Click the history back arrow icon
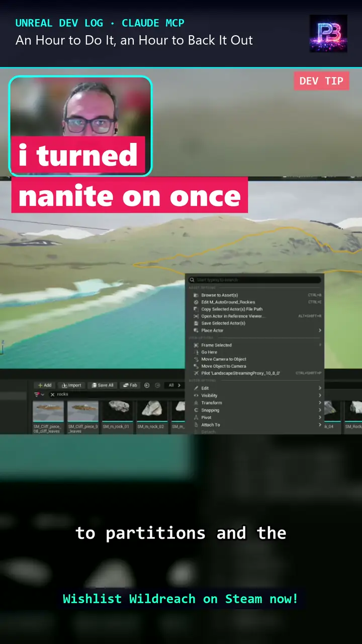This screenshot has width=362, height=644. [147, 385]
